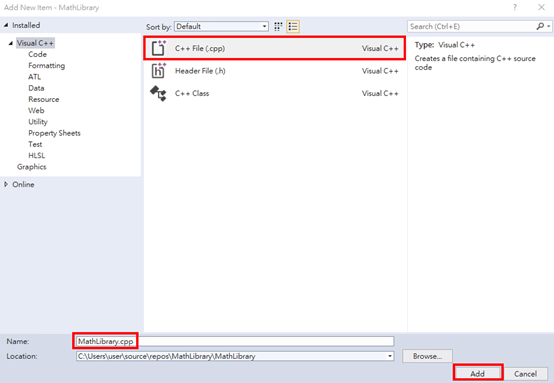Viewport: 554px width, 383px height.
Task: Click 'Visual C++' in C++ Class row
Action: click(x=380, y=94)
